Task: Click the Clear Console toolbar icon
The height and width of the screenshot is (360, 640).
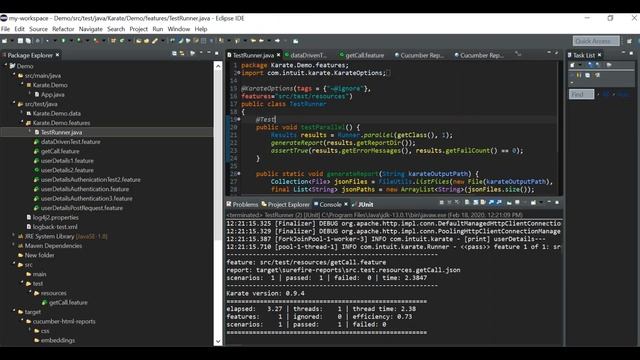Action: (x=467, y=202)
